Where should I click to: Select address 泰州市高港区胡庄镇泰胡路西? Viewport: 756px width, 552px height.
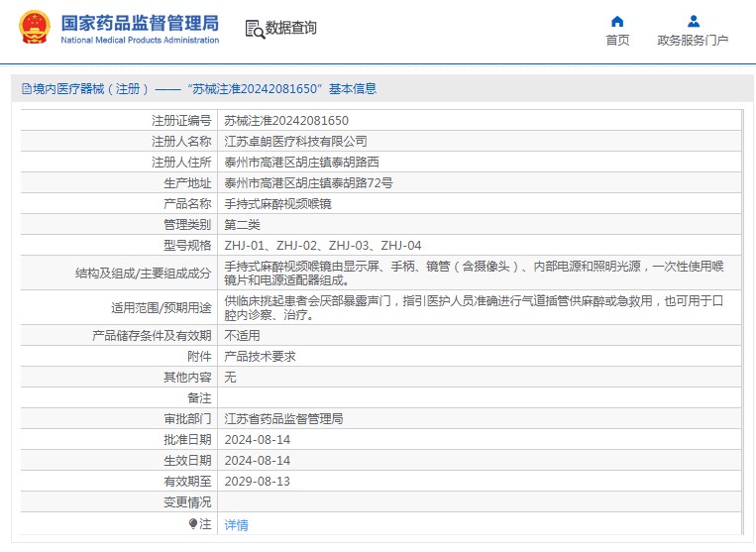[301, 162]
